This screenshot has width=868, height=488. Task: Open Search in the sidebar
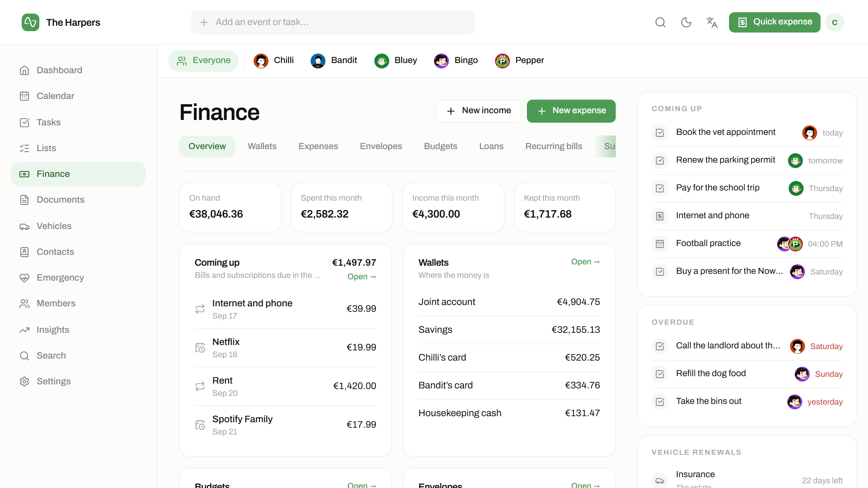point(78,355)
